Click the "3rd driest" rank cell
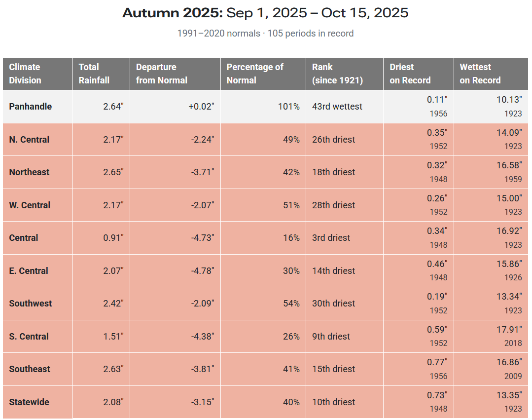 pyautogui.click(x=331, y=238)
